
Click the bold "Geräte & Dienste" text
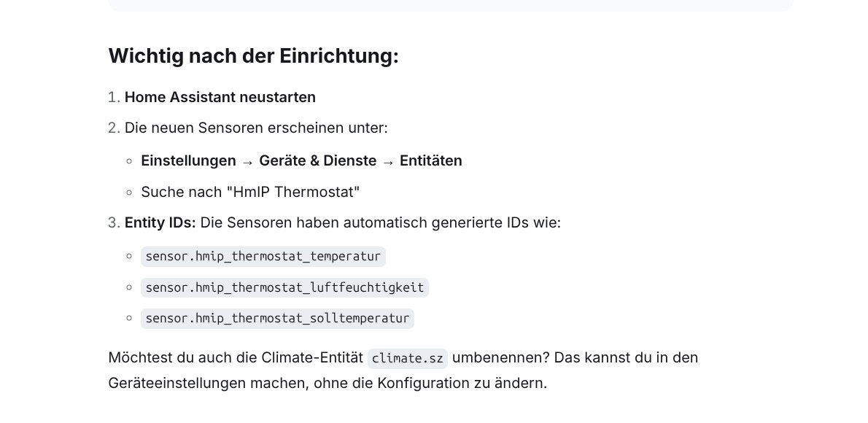317,160
